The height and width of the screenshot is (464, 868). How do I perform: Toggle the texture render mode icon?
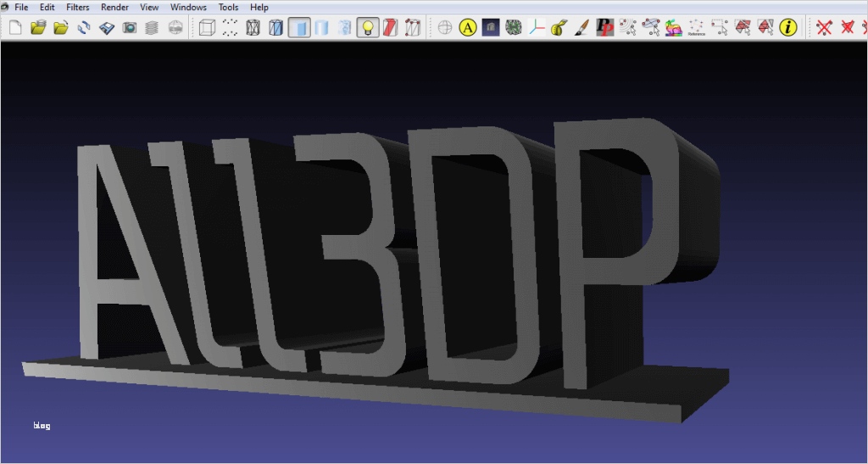point(344,27)
